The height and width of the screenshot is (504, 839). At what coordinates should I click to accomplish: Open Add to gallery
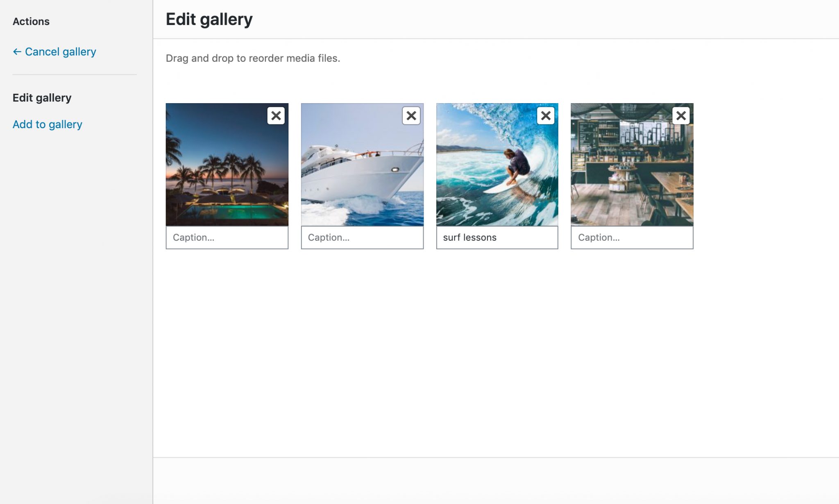point(48,124)
